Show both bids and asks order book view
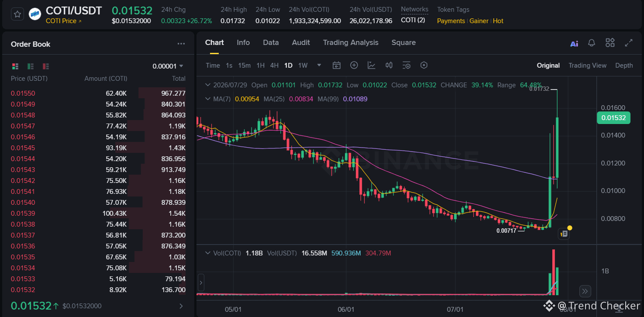 (15, 66)
